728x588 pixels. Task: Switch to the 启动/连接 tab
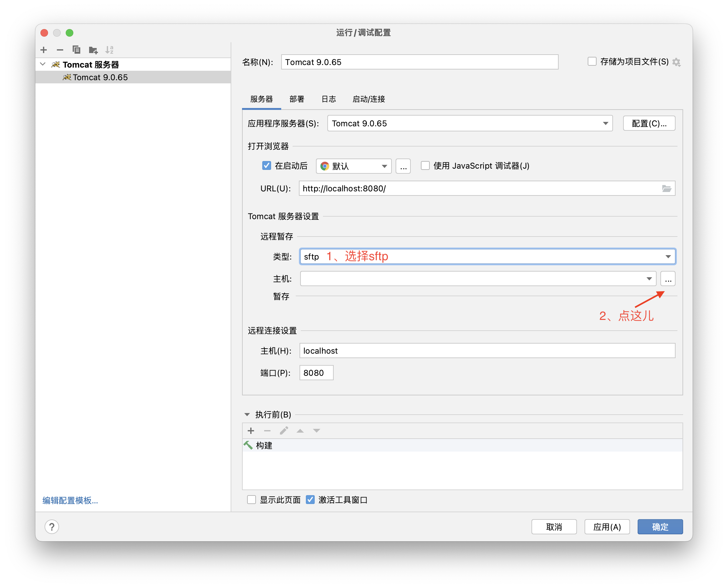[x=369, y=99]
